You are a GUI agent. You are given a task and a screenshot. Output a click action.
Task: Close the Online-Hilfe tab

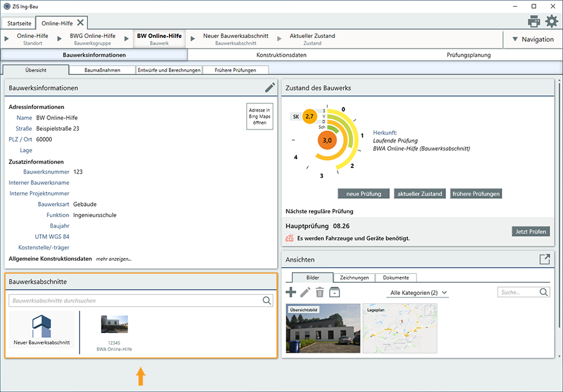[x=80, y=22]
